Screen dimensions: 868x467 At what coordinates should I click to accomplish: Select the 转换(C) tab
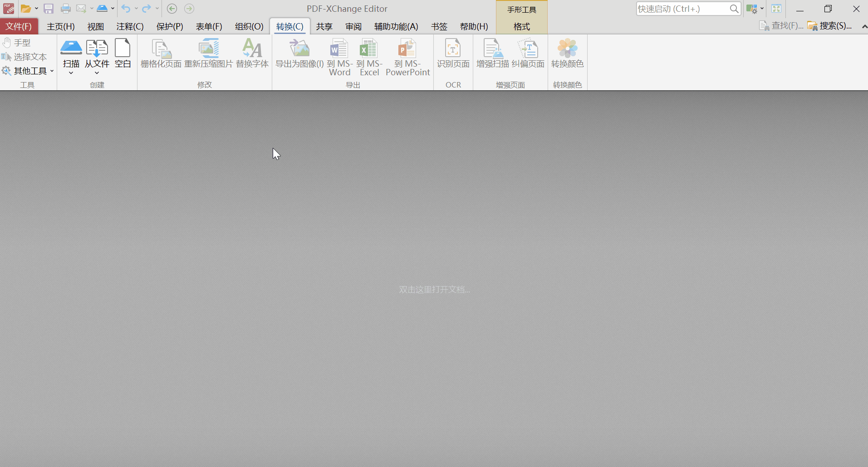click(x=290, y=26)
